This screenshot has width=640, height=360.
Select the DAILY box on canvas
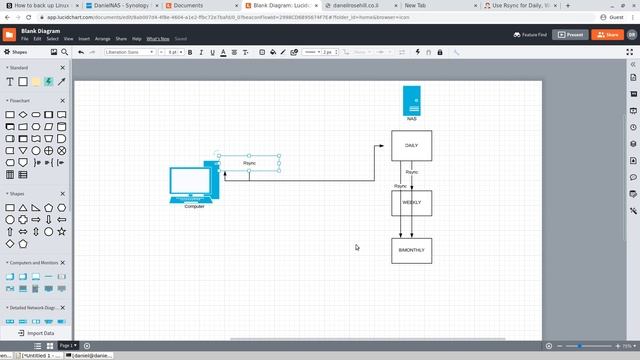(x=411, y=146)
